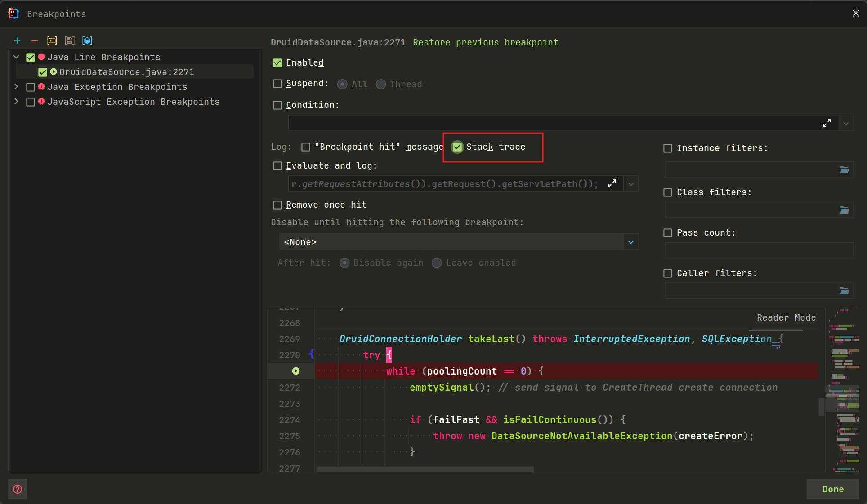The height and width of the screenshot is (504, 867).
Task: Toggle the Remove once hit checkbox
Action: pyautogui.click(x=279, y=204)
